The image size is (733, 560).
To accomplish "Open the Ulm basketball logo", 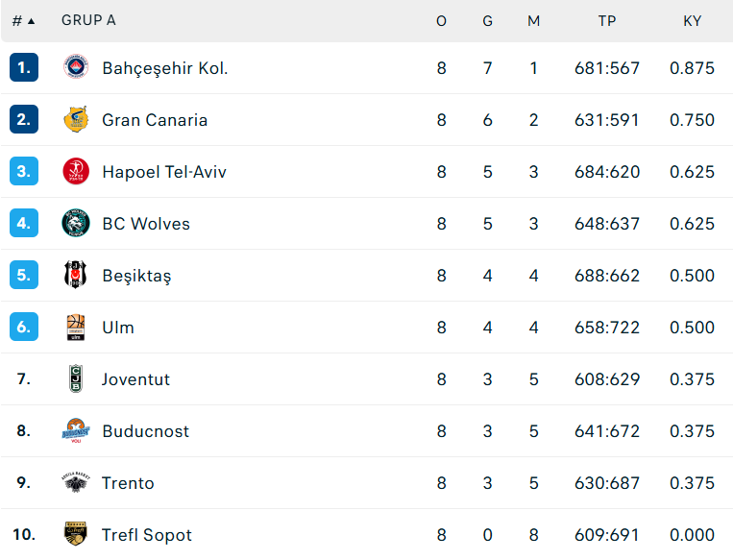I will tap(76, 327).
